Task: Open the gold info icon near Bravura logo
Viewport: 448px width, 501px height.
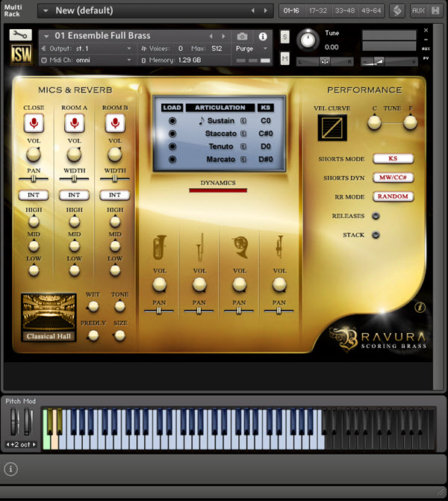Action: [420, 308]
